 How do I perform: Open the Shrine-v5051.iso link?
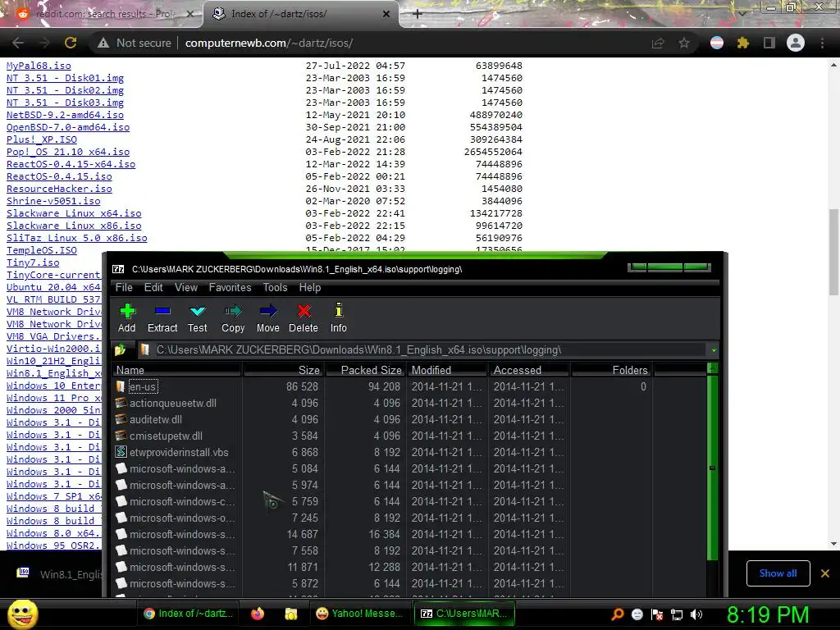pos(53,201)
